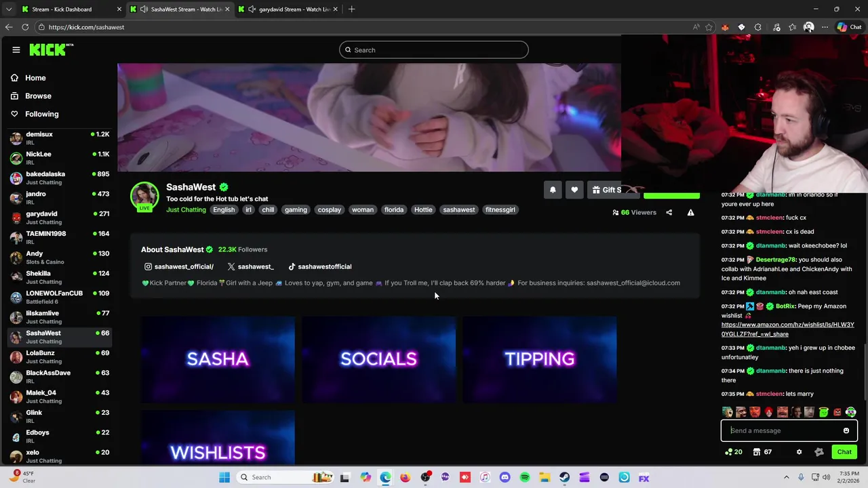
Task: Click SashaWest's profile avatar
Action: point(144,196)
